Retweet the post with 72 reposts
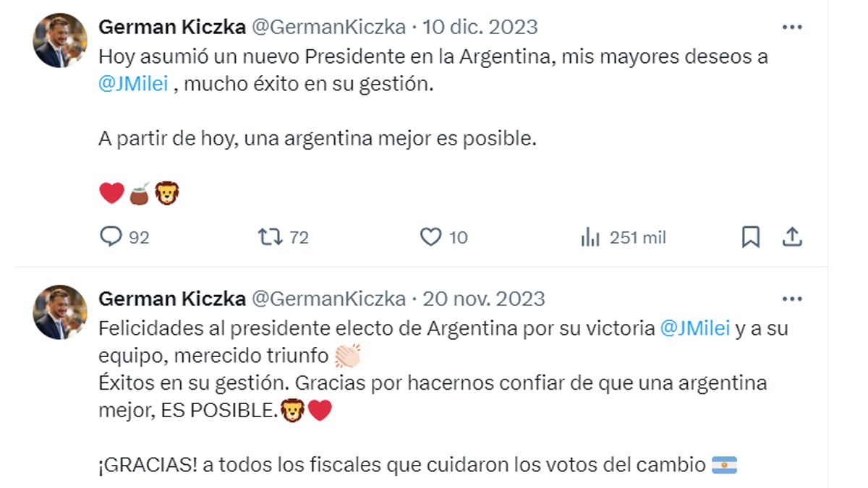The height and width of the screenshot is (488, 868). click(270, 237)
